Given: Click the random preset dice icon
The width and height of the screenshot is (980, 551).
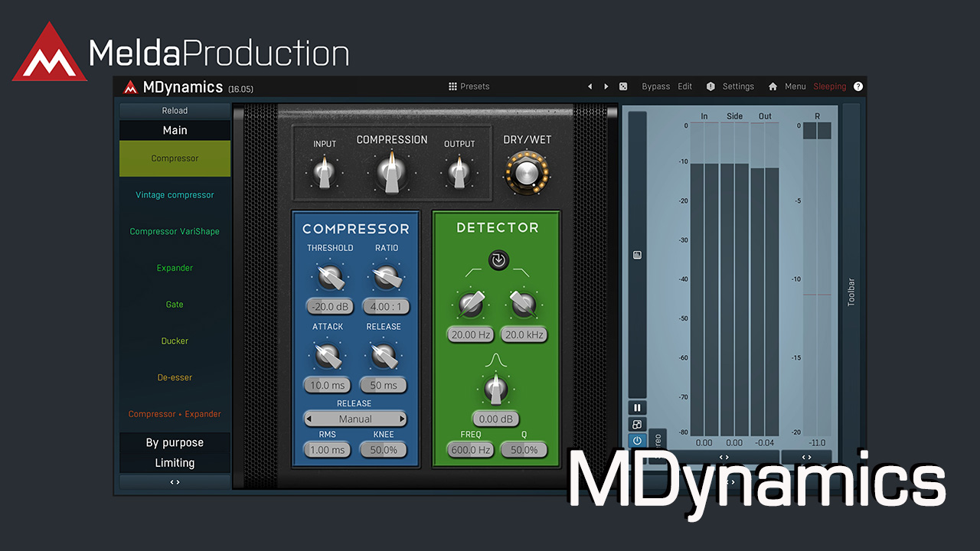Looking at the screenshot, I should [x=623, y=86].
